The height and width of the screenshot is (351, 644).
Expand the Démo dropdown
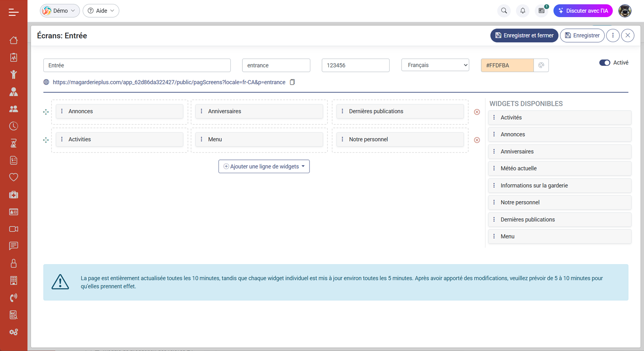coord(60,11)
